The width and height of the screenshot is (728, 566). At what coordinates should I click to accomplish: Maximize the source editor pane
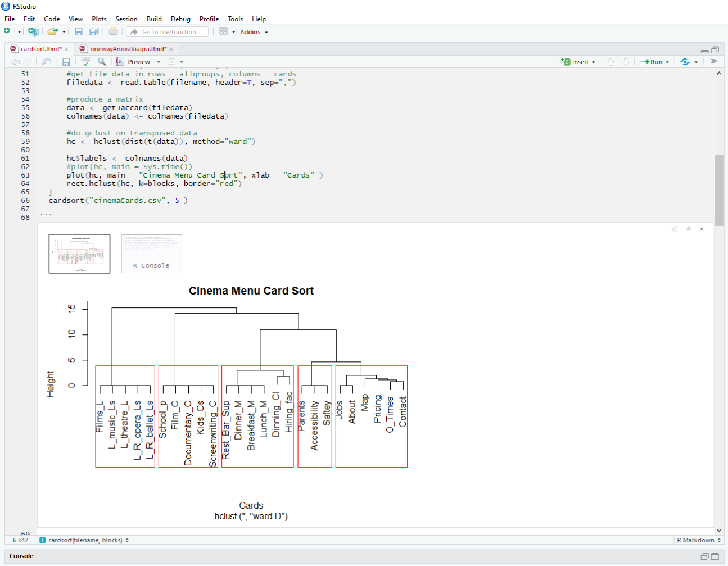point(715,50)
